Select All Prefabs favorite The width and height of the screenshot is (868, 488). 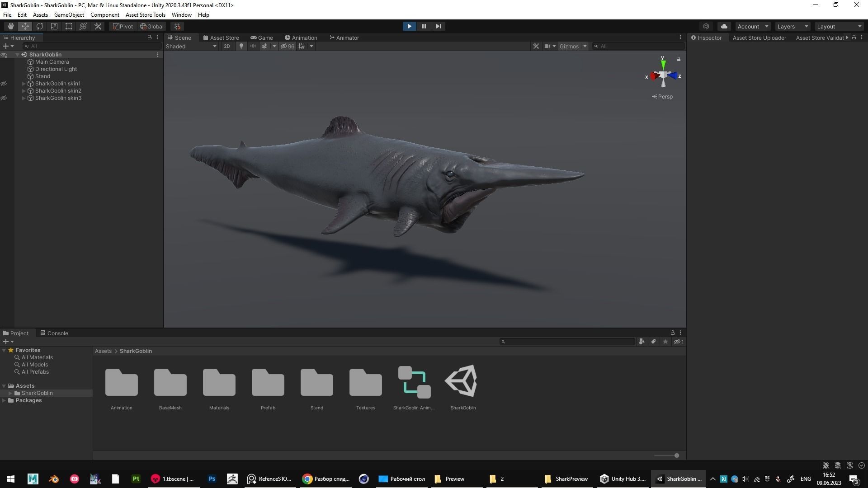click(35, 372)
